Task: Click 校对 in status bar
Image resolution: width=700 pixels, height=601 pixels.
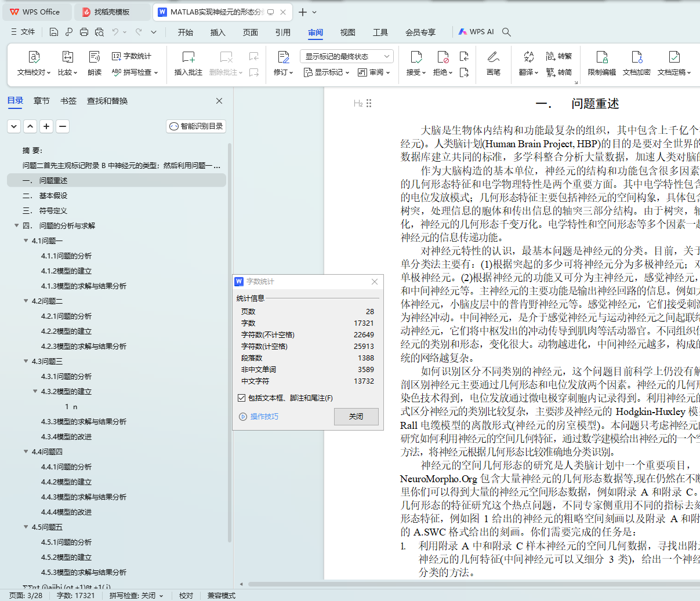Action: click(186, 596)
